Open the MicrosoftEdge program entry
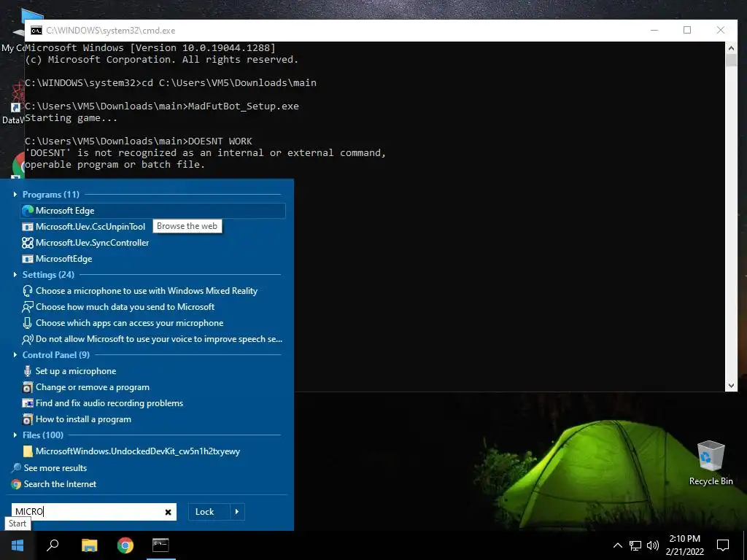The width and height of the screenshot is (747, 560). [x=57, y=259]
